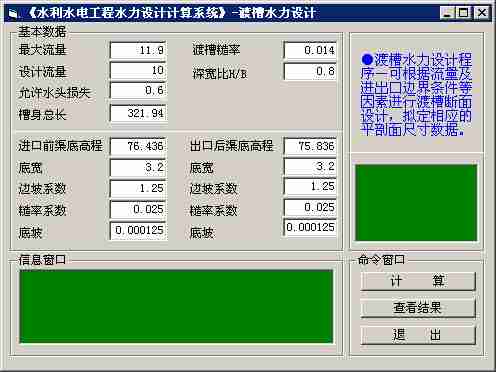The height and width of the screenshot is (372, 496).
Task: Focus the 设计流量 field showing 10
Action: tap(138, 71)
